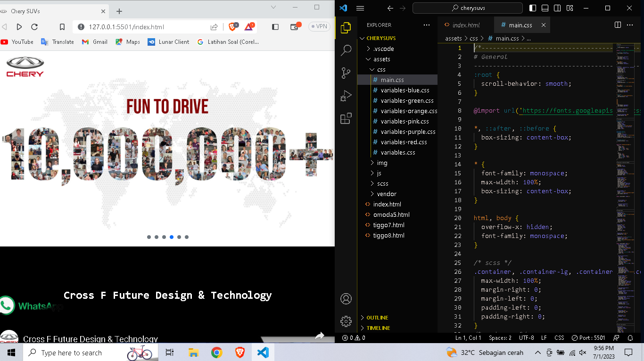Select the first carousel dot indicator
This screenshot has height=361, width=644.
coord(149,237)
